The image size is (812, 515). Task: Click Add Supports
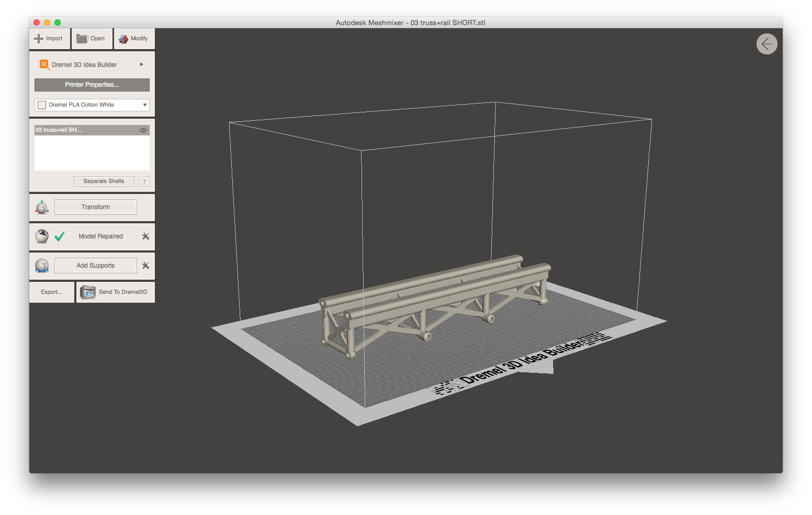pos(96,266)
